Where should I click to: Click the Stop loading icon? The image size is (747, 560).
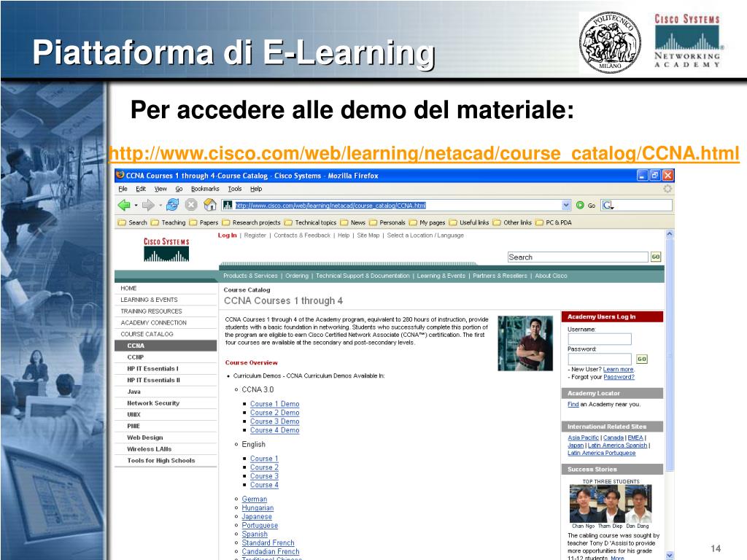tap(191, 205)
